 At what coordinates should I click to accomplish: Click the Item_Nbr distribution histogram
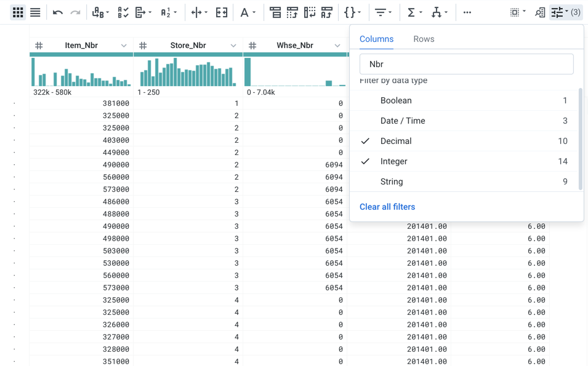(x=81, y=72)
